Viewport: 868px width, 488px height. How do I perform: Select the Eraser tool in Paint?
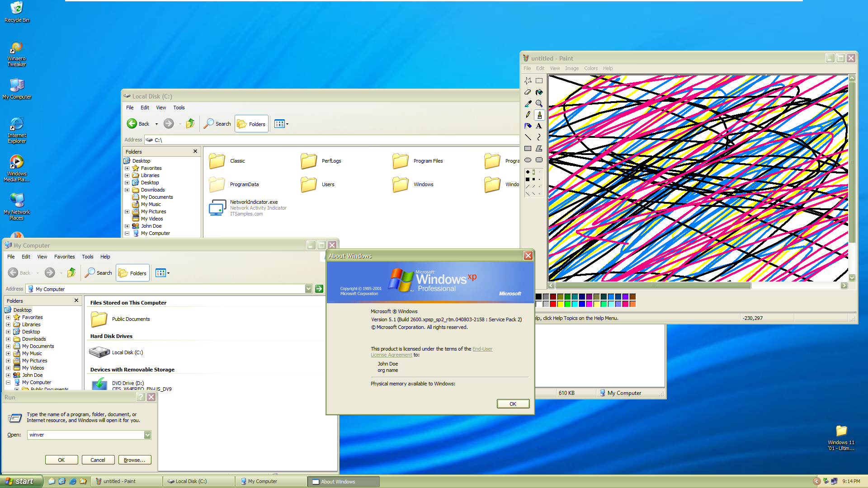click(x=528, y=92)
